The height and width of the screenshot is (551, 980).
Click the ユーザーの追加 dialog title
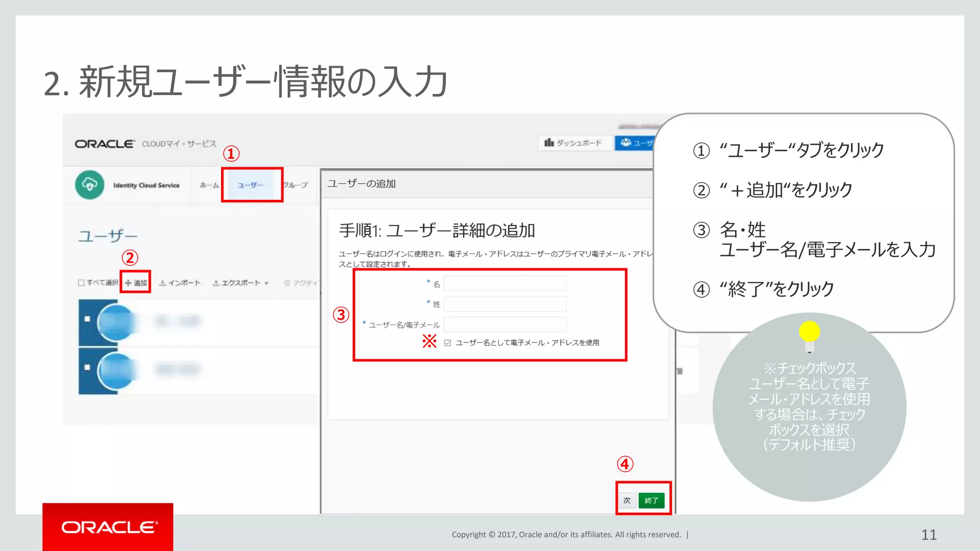pos(361,184)
